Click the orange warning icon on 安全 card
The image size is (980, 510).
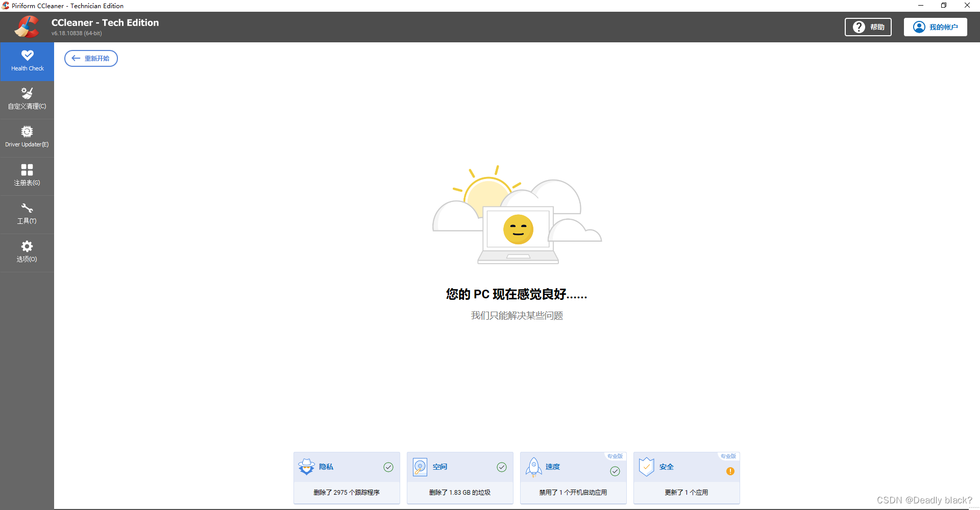coord(730,471)
